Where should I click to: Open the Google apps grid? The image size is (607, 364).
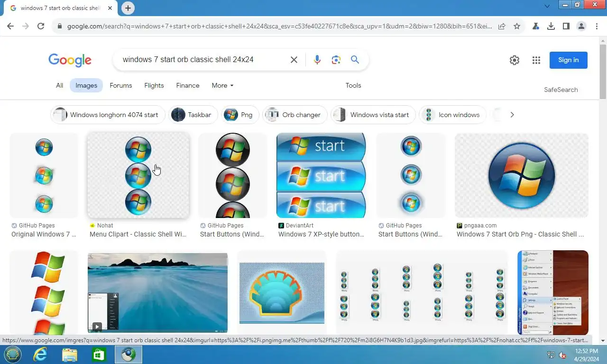[x=536, y=60]
